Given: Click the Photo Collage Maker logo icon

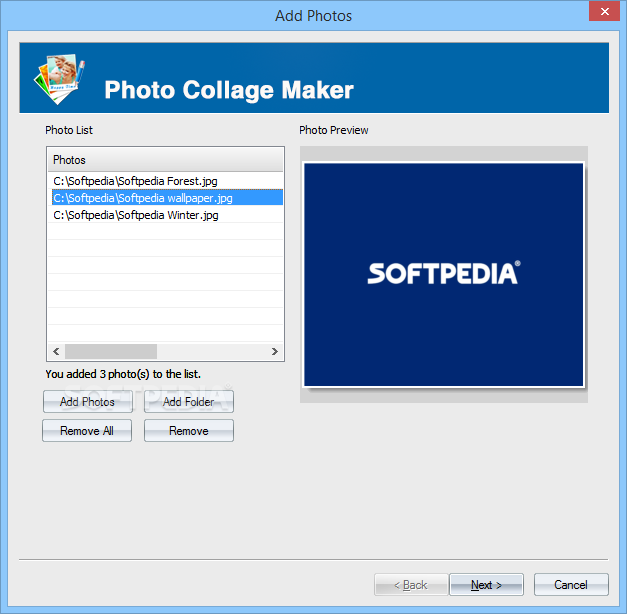Looking at the screenshot, I should [x=60, y=78].
